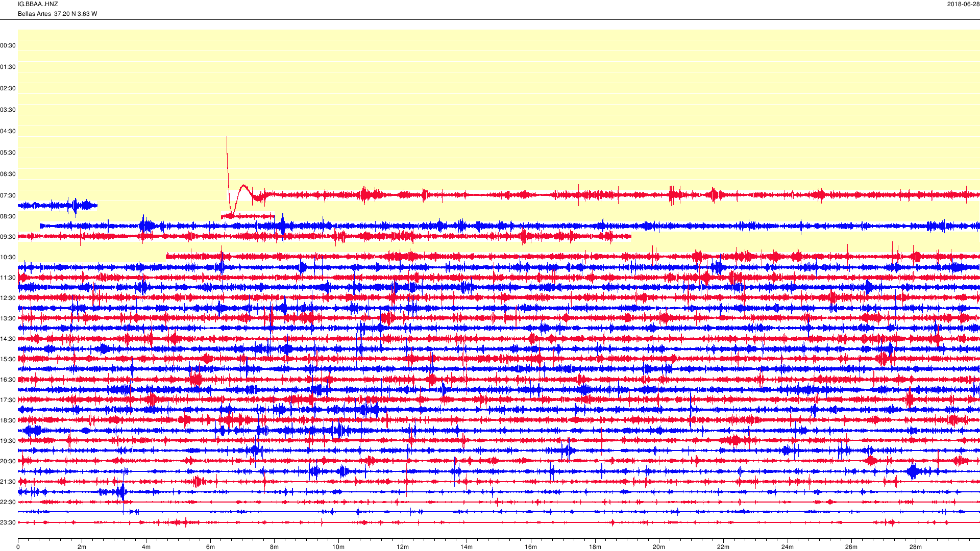Select the 23:30 time label
Screen dimensions: 980x551
click(8, 522)
